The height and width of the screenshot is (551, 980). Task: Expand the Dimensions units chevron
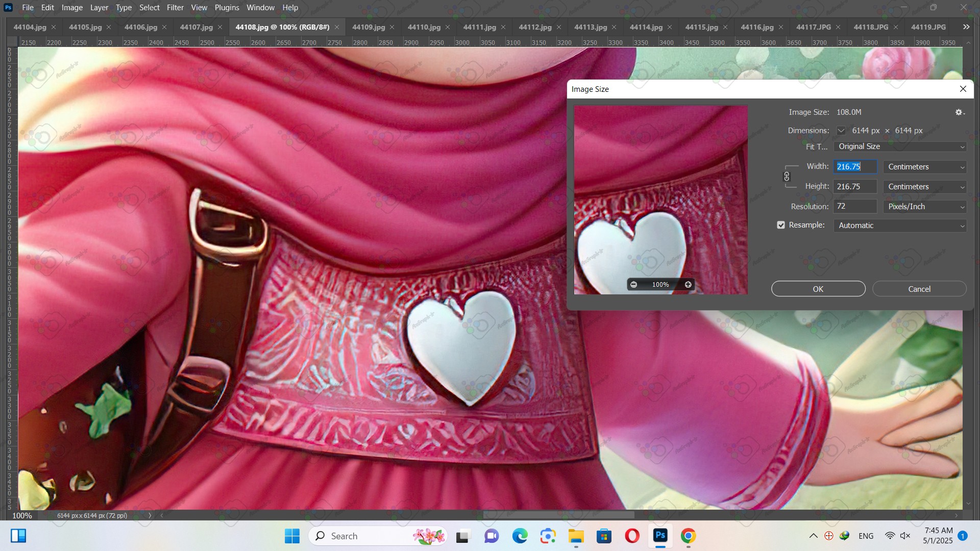[x=841, y=131]
